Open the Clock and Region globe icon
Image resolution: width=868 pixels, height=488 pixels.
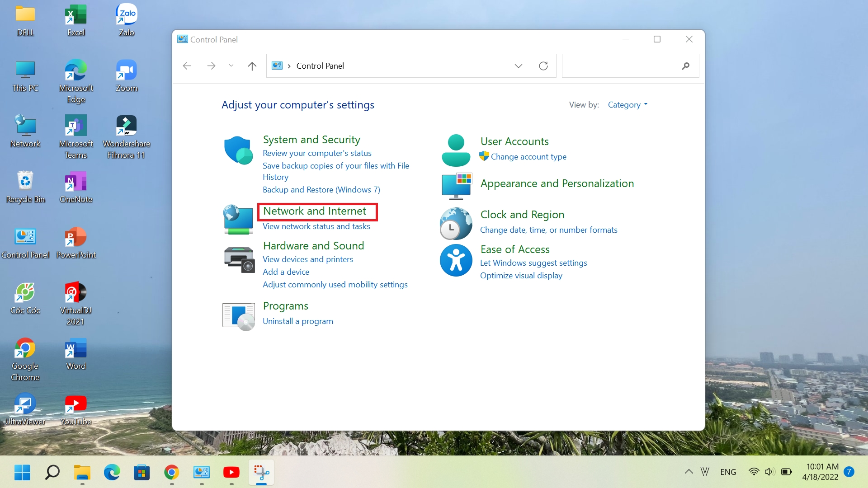click(456, 223)
